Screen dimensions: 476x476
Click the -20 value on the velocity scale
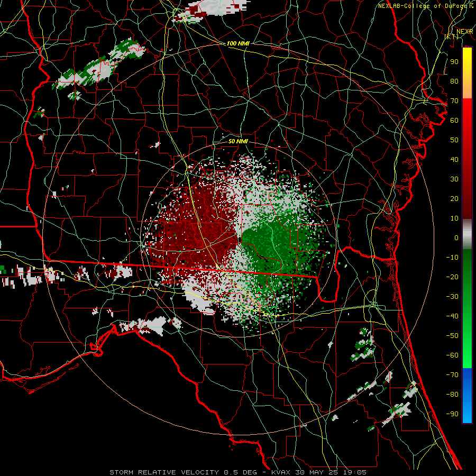(452, 277)
